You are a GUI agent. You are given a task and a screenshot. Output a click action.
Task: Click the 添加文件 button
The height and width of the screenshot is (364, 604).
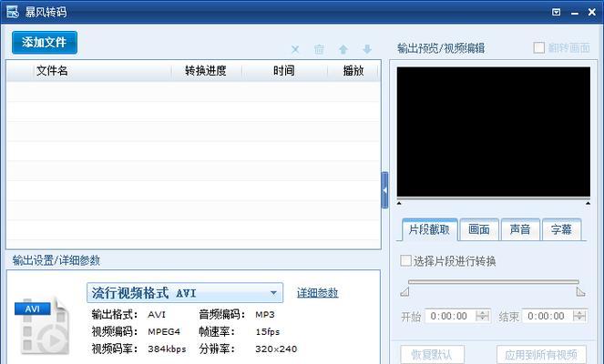45,43
